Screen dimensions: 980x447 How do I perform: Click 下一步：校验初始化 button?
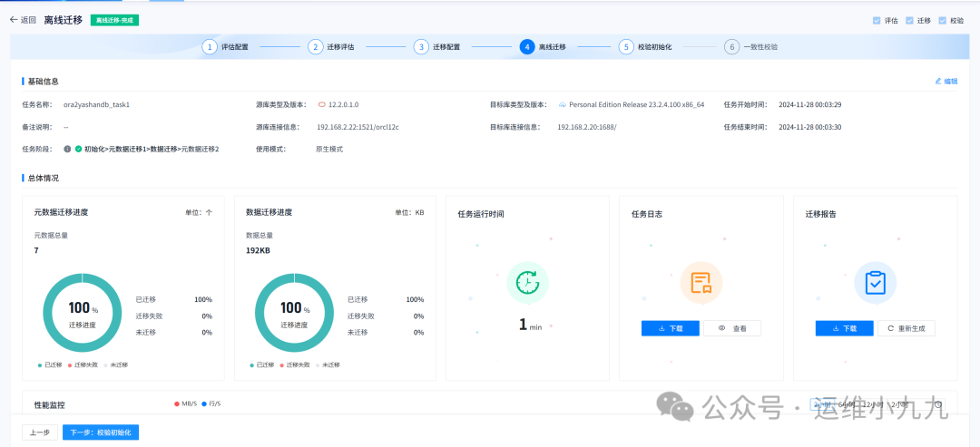[x=101, y=432]
